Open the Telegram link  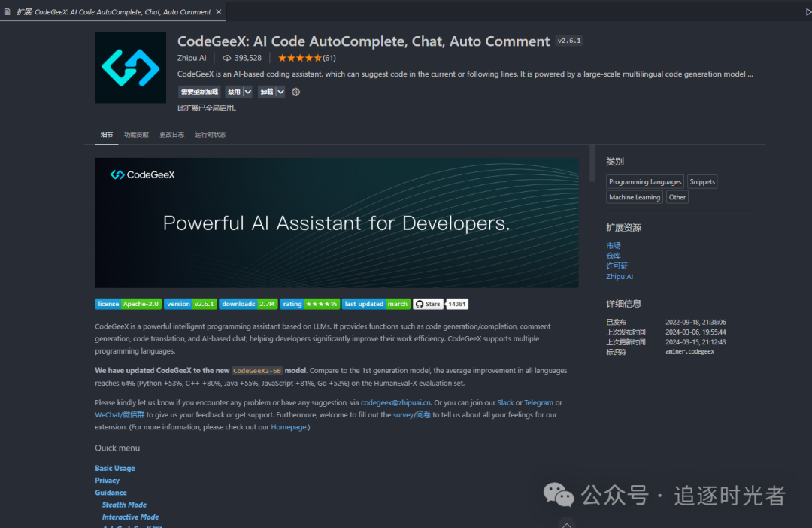coord(538,402)
